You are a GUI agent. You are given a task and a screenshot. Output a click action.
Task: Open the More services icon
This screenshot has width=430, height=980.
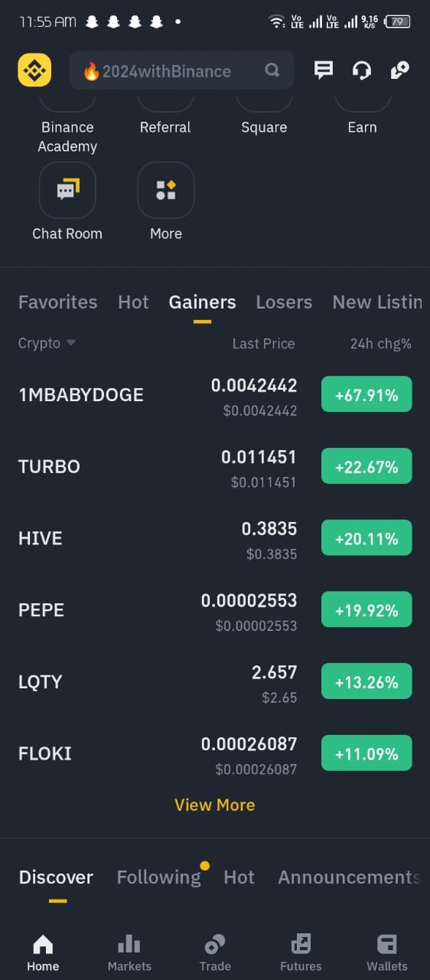coord(166,190)
